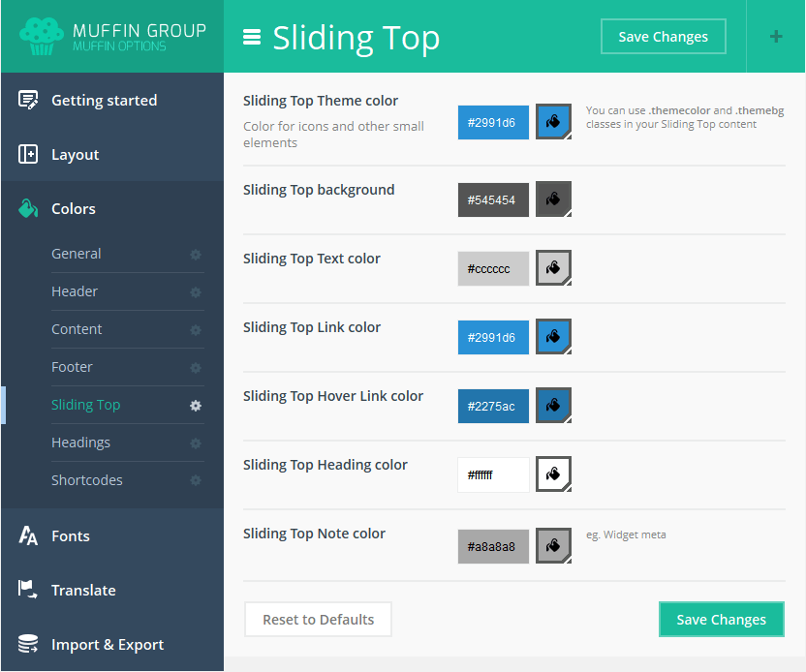806x672 pixels.
Task: Expand the Fonts section in sidebar
Action: [70, 536]
